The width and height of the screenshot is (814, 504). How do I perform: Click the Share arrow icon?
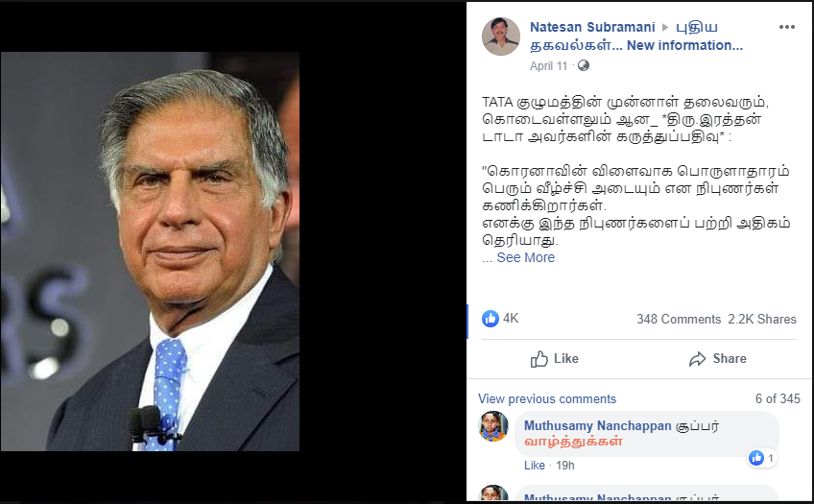click(697, 359)
